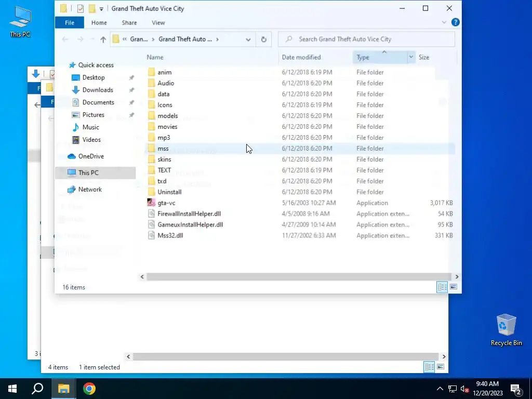Open the Windows Start menu
Screen dimensions: 532x399
point(12,389)
